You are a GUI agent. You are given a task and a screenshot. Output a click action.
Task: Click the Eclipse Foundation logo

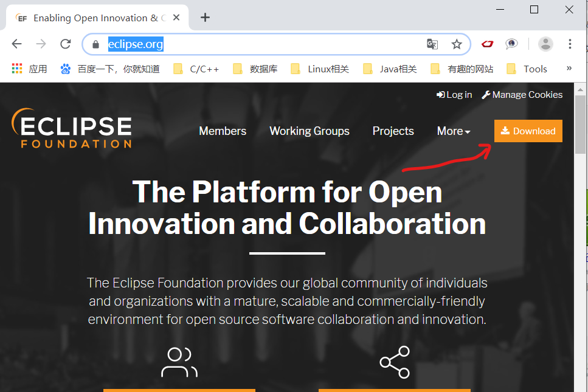click(x=72, y=128)
